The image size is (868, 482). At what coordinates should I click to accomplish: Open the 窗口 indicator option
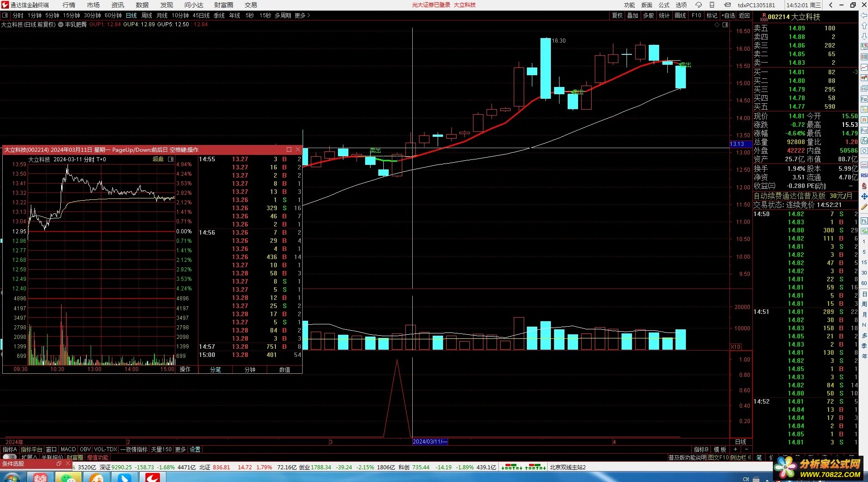tap(51, 449)
